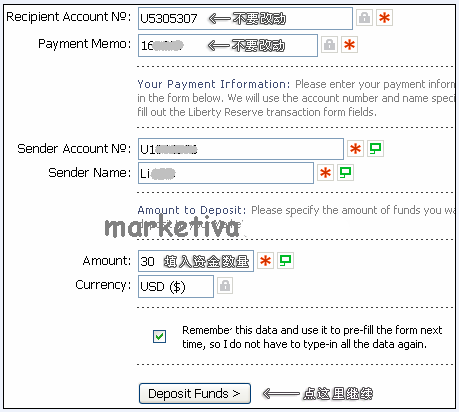
Task: Click the red asterisk beside Payment Memo field
Action: [349, 45]
